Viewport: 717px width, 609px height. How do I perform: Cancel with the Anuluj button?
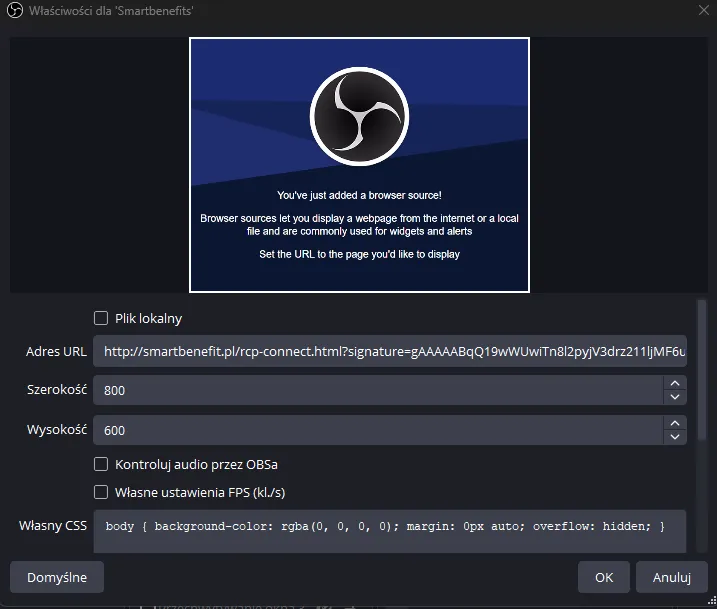671,577
